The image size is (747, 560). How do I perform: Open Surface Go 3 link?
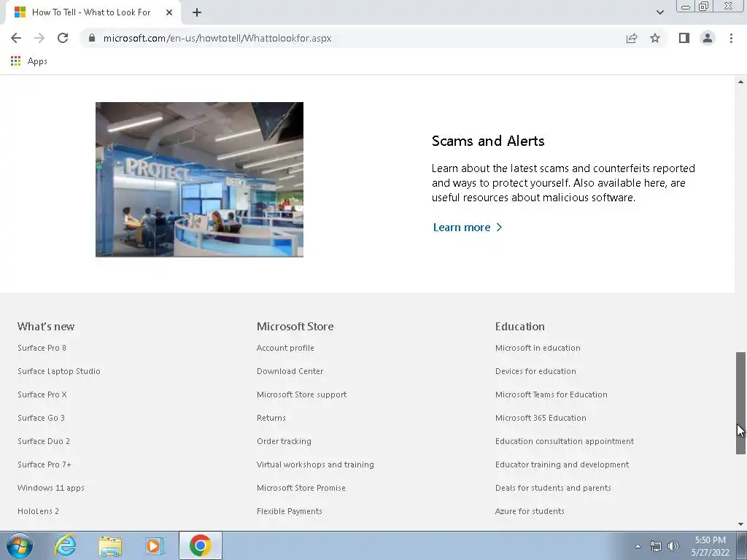(x=41, y=418)
